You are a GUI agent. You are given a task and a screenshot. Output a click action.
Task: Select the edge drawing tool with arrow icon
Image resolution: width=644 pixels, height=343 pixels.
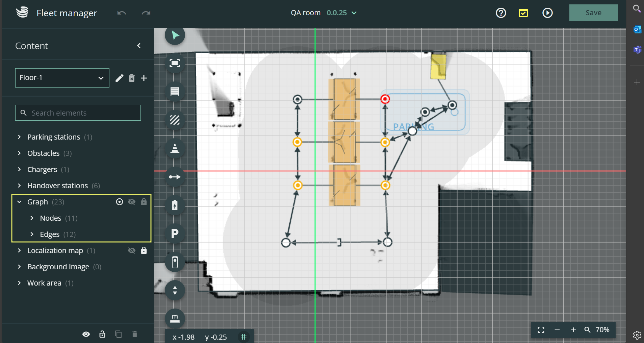175,176
